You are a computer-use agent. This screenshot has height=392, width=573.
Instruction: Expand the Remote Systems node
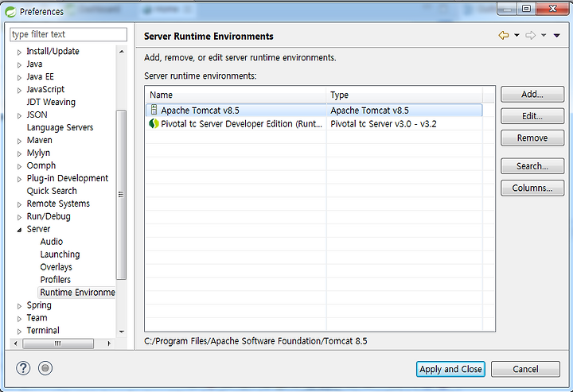(19, 205)
